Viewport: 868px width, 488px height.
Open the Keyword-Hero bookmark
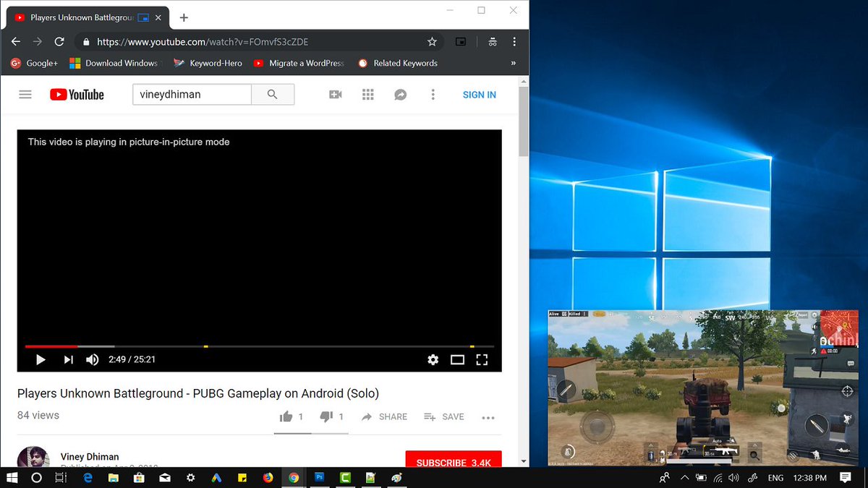coord(208,63)
